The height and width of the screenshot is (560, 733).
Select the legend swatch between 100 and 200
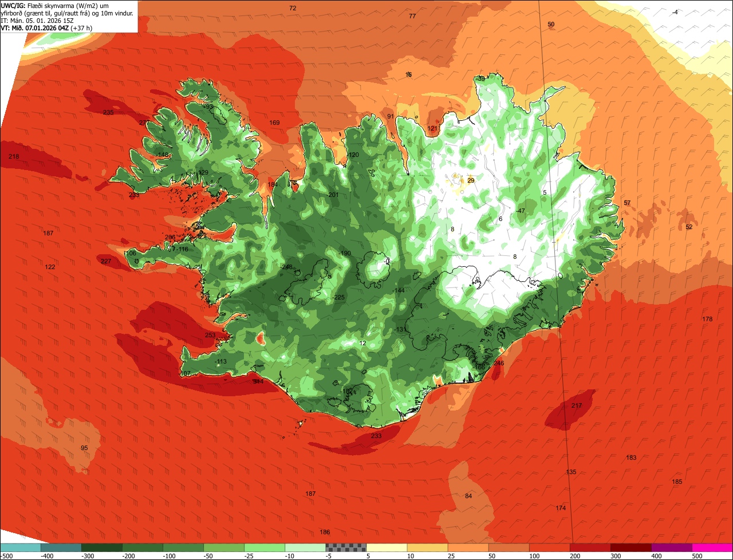tap(550, 547)
